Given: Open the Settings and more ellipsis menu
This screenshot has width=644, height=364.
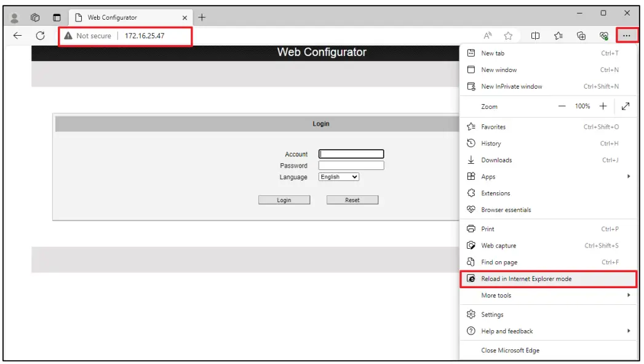Looking at the screenshot, I should click(x=626, y=36).
